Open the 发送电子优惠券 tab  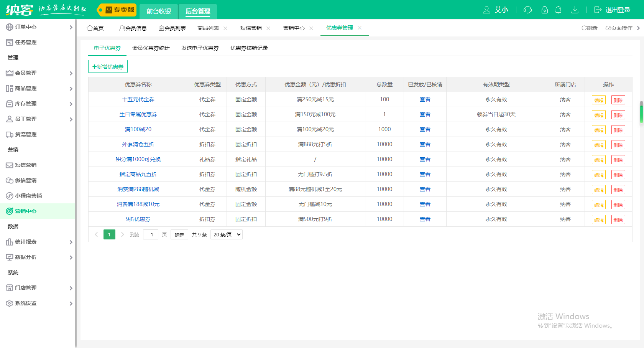click(200, 48)
